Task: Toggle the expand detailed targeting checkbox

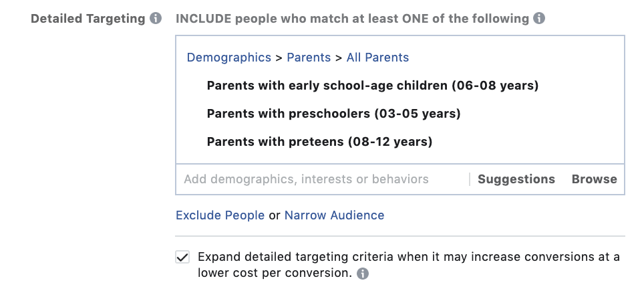Action: (182, 258)
